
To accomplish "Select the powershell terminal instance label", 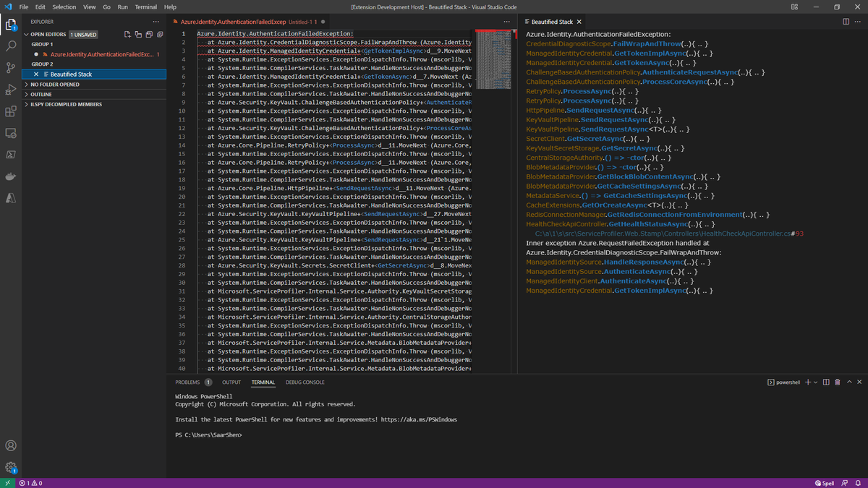I will [x=784, y=382].
